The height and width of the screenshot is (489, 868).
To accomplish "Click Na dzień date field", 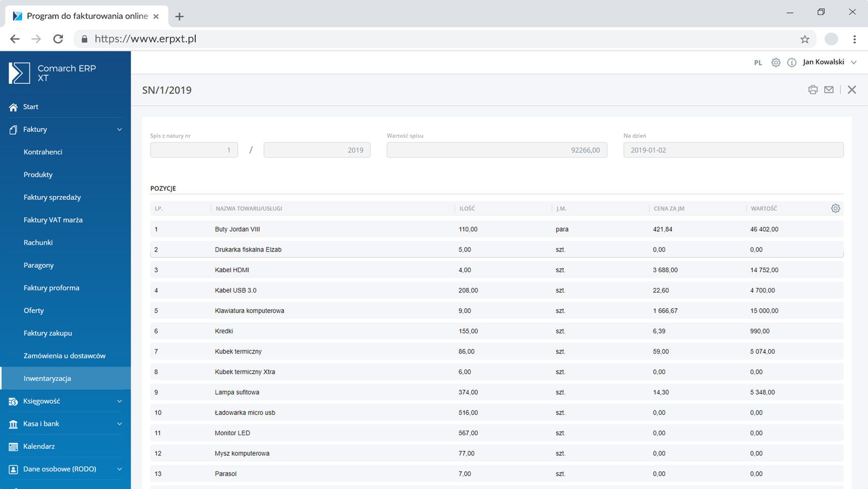I will [x=733, y=150].
